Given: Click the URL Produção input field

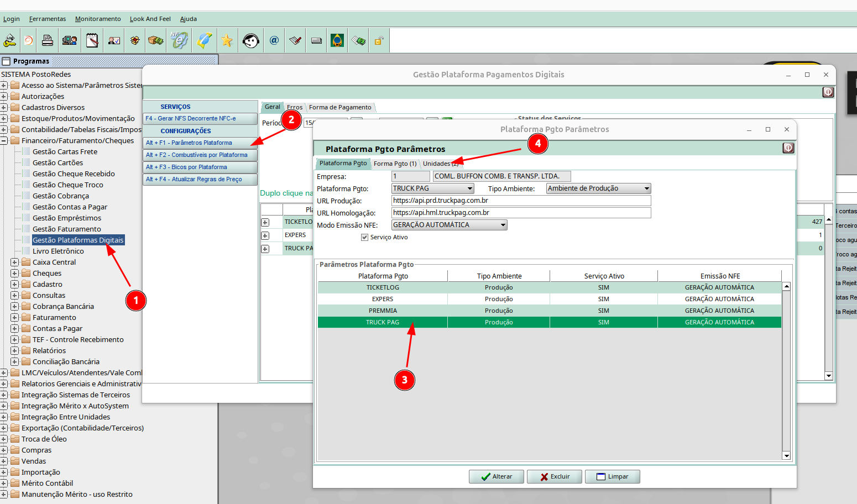Looking at the screenshot, I should tap(521, 201).
